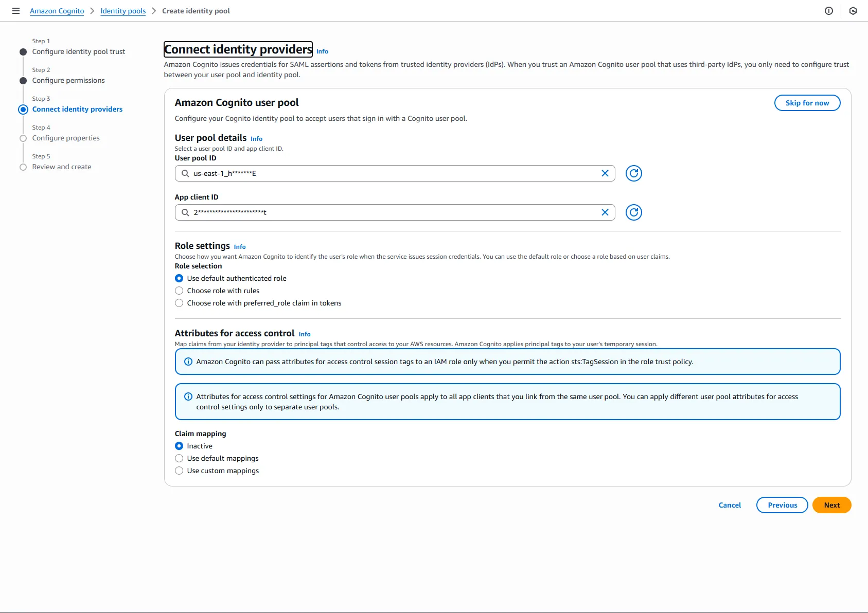Select Use custom mappings option

tap(179, 471)
